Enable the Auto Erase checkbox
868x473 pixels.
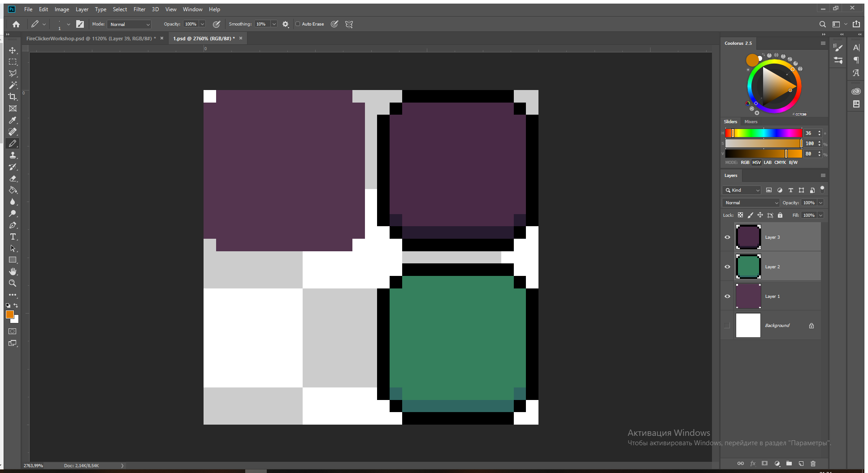click(x=298, y=24)
